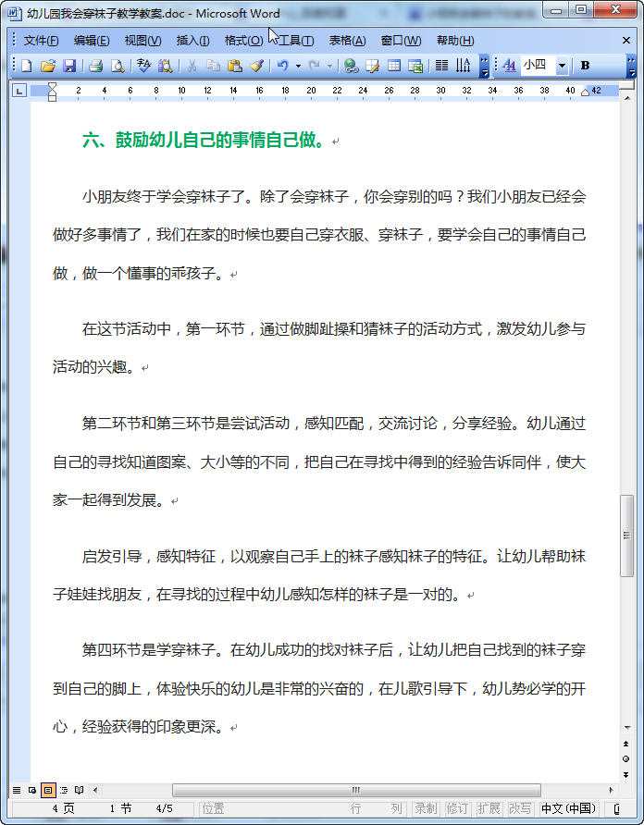The height and width of the screenshot is (825, 644).
Task: Switch to Reading Layout view
Action: pos(79,790)
